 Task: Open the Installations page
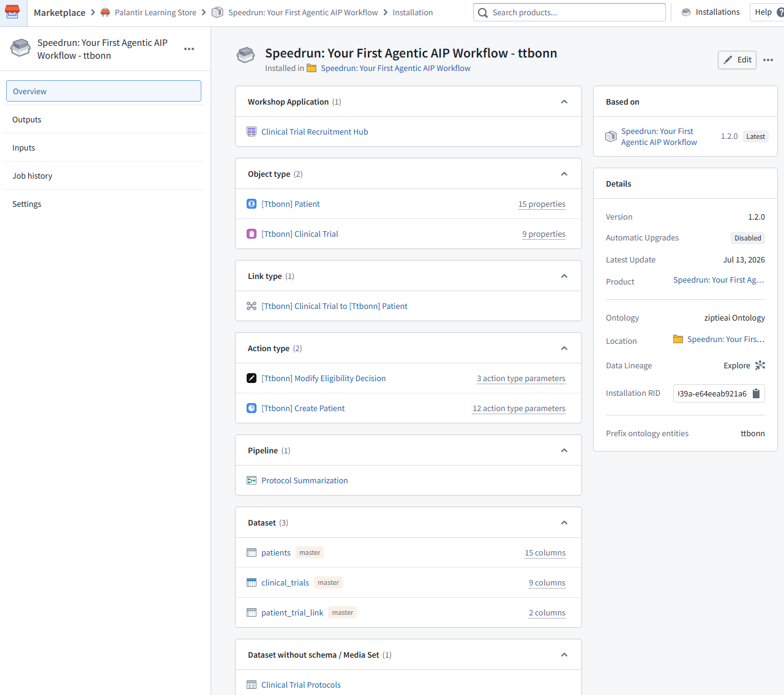[x=711, y=12]
